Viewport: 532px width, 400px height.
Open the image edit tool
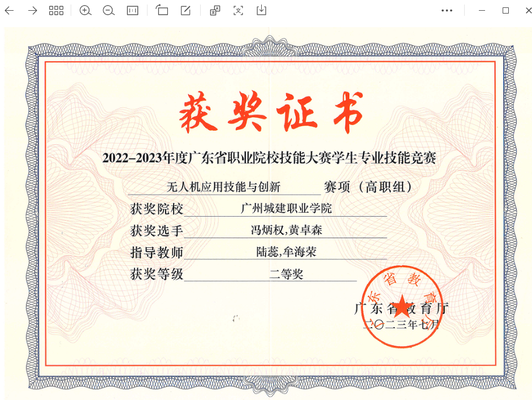point(185,10)
